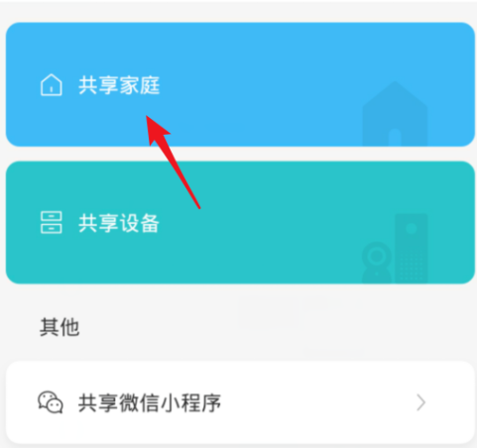477x448 pixels.
Task: Tap the home icon beside 共享家庭
Action: click(52, 85)
